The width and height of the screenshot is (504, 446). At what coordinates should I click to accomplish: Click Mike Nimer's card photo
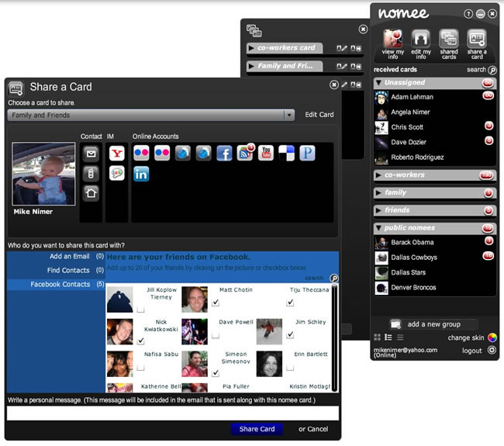(43, 174)
